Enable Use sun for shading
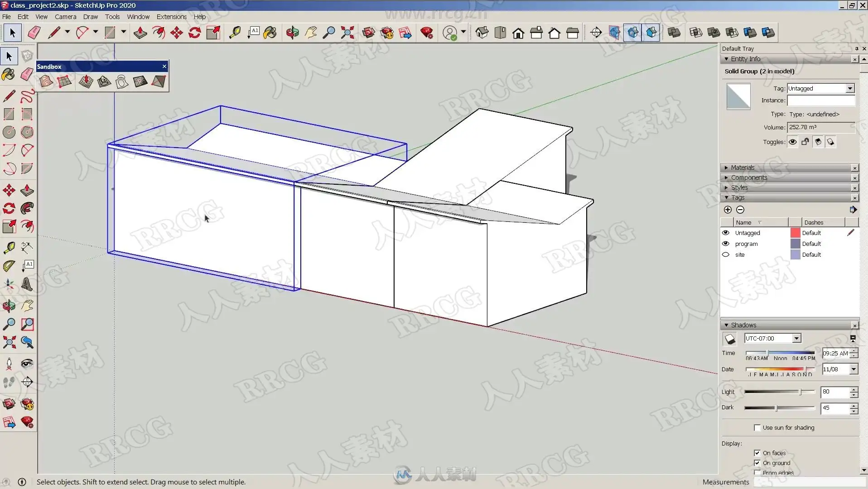Viewport: 868px width, 489px height. [x=757, y=427]
